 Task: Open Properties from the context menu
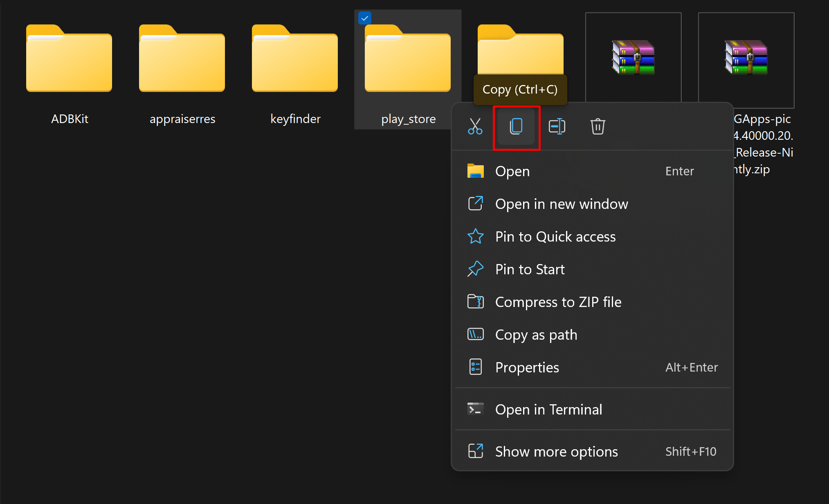click(527, 367)
